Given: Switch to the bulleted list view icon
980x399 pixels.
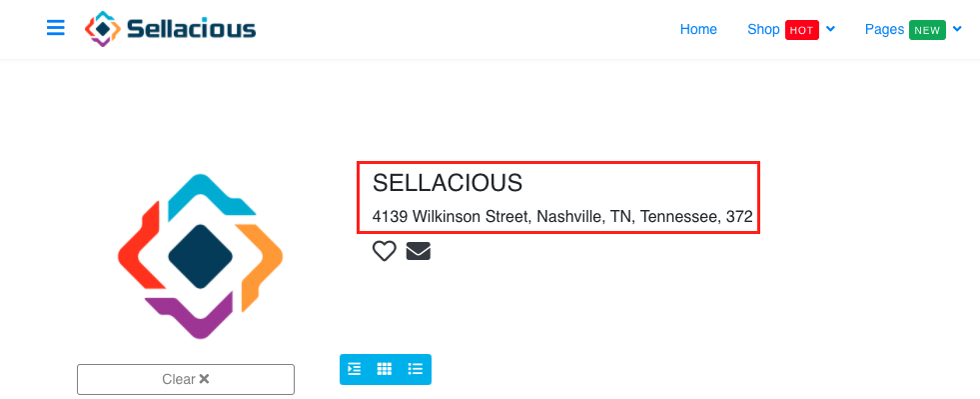Looking at the screenshot, I should click(415, 369).
